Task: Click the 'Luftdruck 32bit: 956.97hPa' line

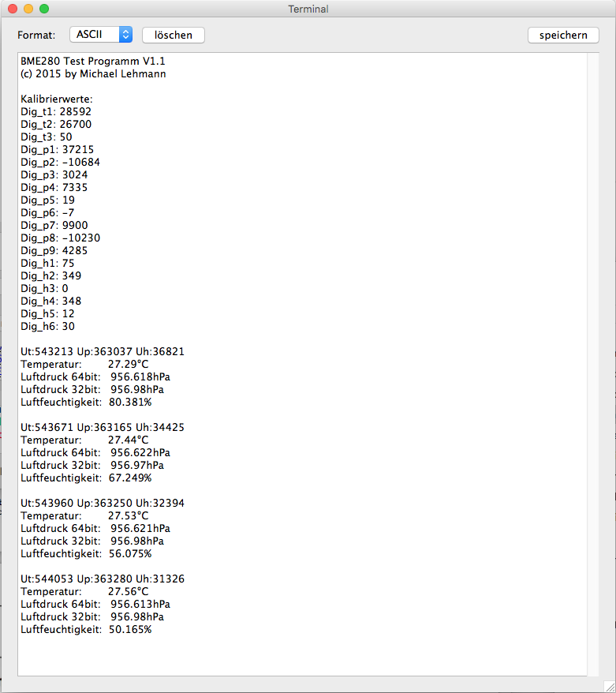Action: (x=92, y=466)
